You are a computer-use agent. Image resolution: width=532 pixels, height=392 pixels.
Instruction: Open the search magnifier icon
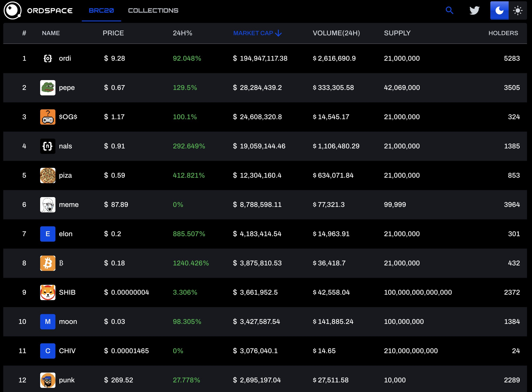point(449,10)
